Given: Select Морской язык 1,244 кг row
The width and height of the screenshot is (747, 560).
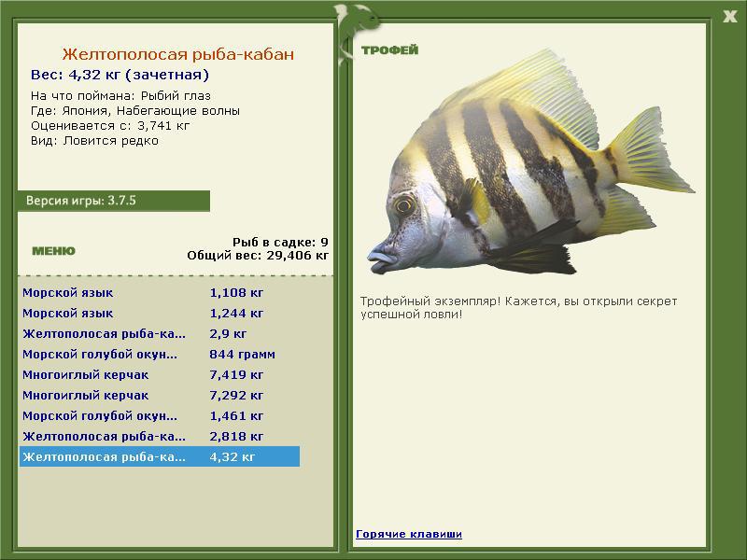Looking at the screenshot, I should pos(159,314).
